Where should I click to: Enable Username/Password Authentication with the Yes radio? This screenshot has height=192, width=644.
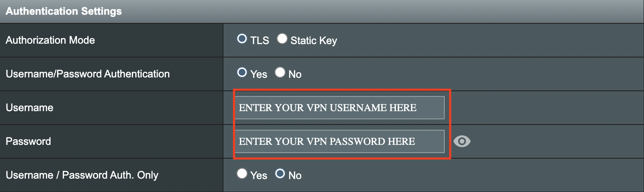[x=242, y=72]
